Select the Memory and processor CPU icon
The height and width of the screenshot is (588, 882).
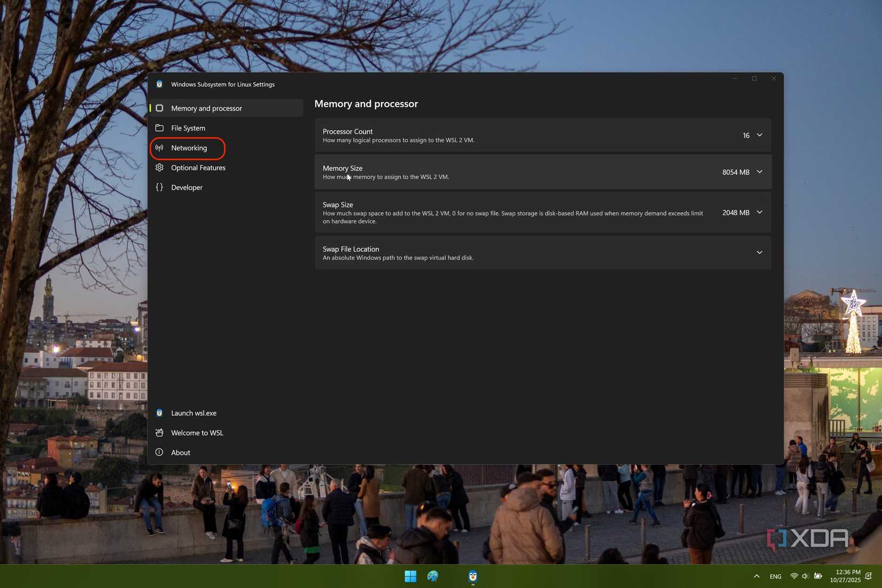click(159, 108)
